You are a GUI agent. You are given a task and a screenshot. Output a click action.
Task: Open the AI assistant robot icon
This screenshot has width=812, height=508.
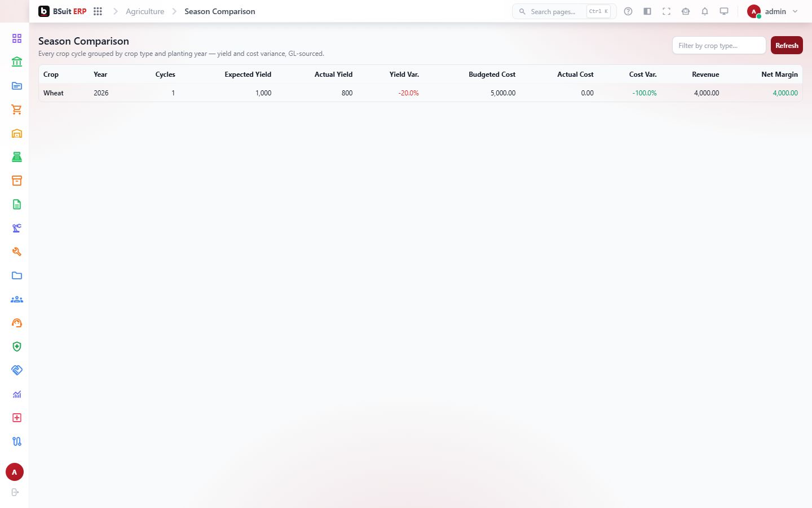(x=686, y=11)
